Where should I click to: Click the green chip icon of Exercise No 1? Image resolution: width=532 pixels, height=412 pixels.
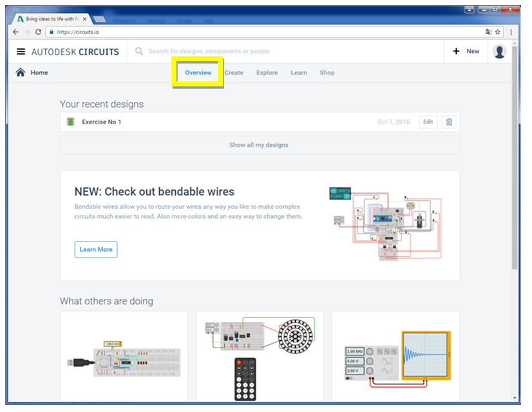(70, 122)
